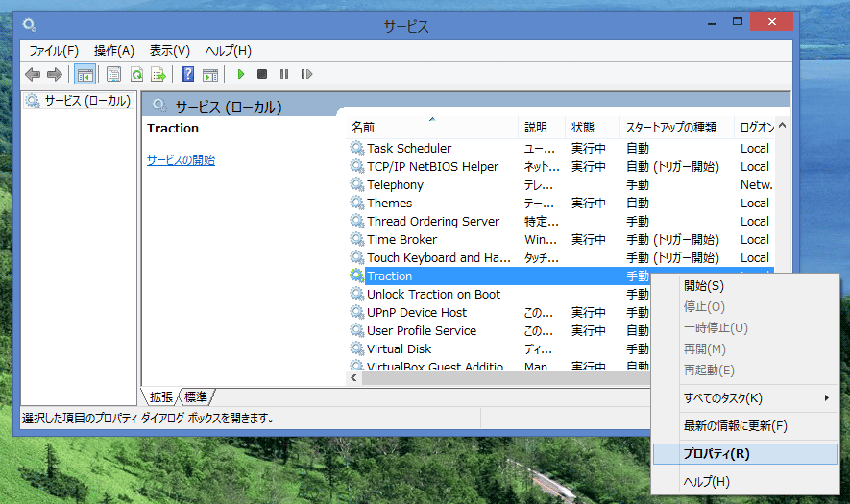The height and width of the screenshot is (504, 850).
Task: Click the Services window title bar icon
Action: point(29,24)
